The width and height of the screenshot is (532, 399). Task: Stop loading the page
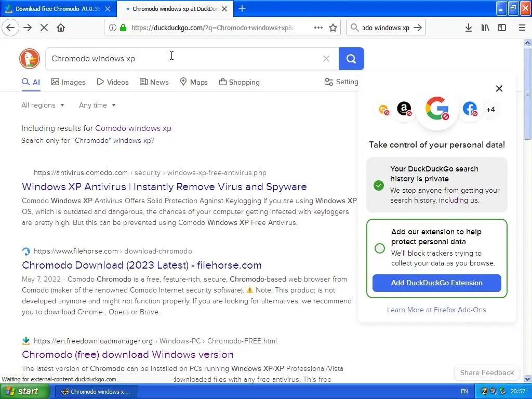(44, 28)
